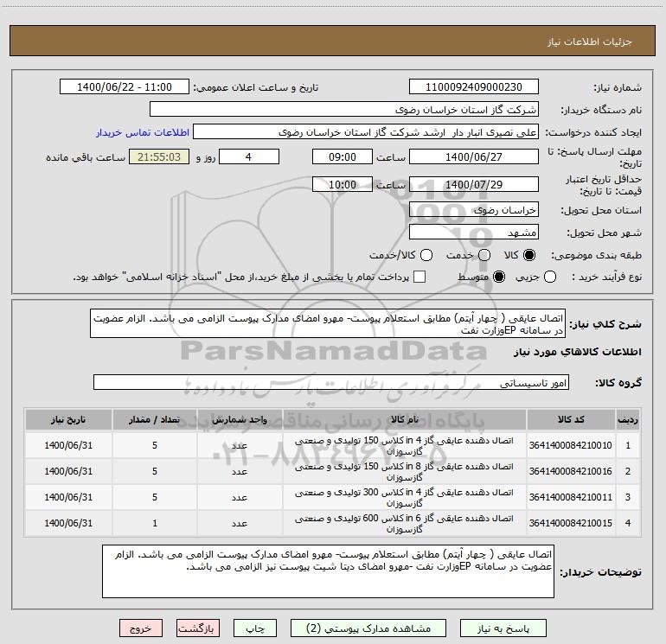Toggle the اسناد خزانه اسلامی payment checkbox
Screen dimensions: 666x644
419,277
